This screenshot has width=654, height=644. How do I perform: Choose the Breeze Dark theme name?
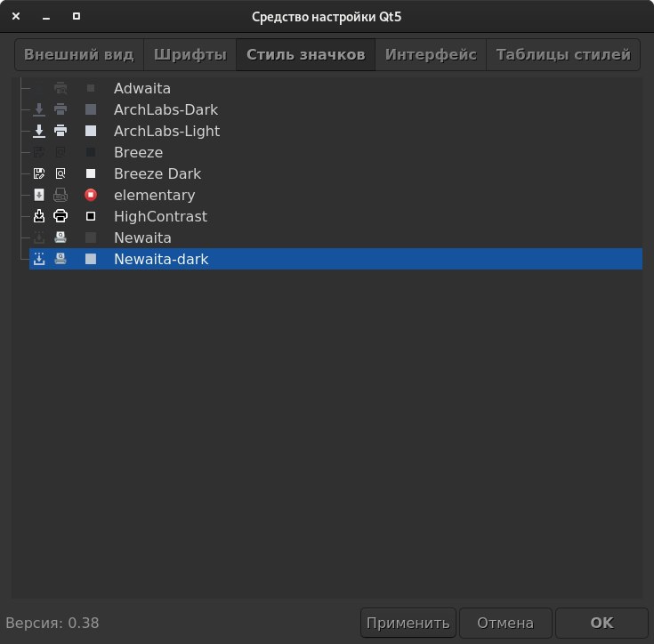click(x=157, y=173)
